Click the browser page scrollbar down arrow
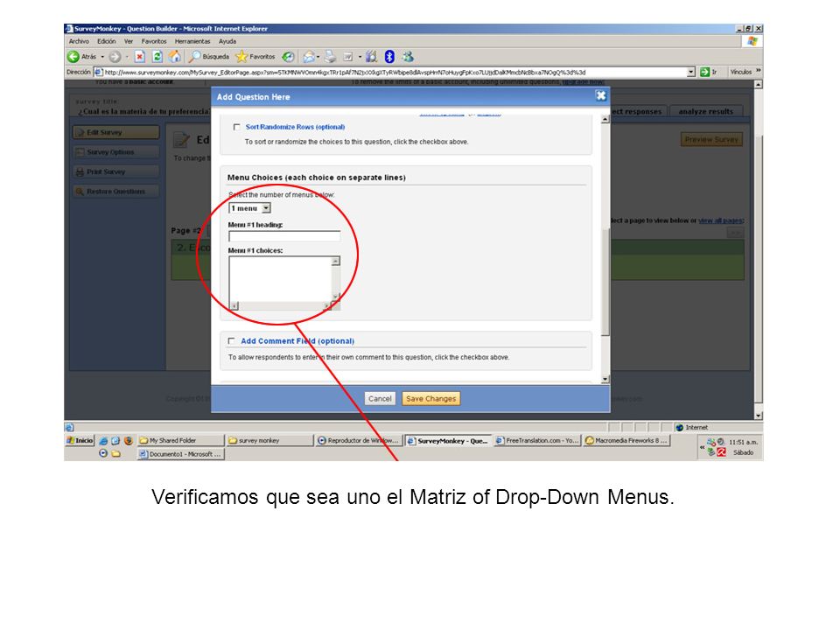840x630 pixels. 758,415
